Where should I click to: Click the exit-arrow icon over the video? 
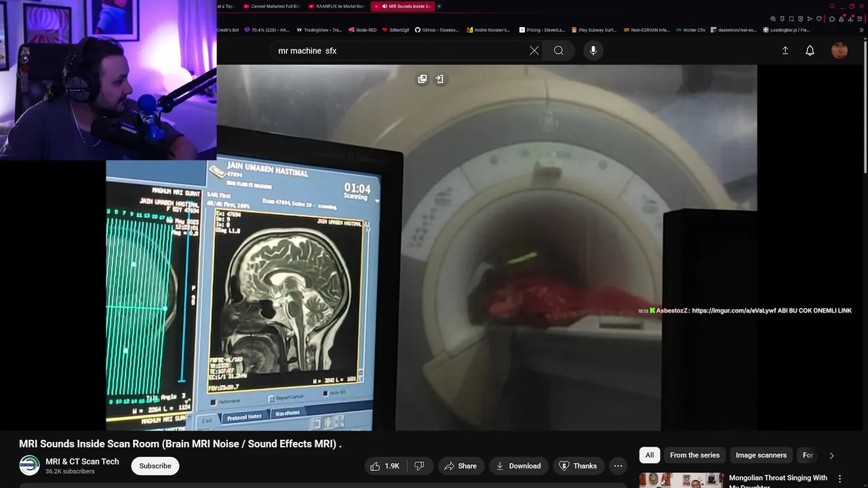439,79
